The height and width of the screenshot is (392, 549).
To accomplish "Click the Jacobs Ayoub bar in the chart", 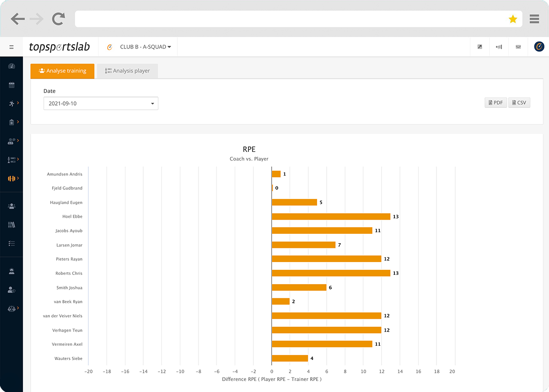I will click(x=322, y=231).
